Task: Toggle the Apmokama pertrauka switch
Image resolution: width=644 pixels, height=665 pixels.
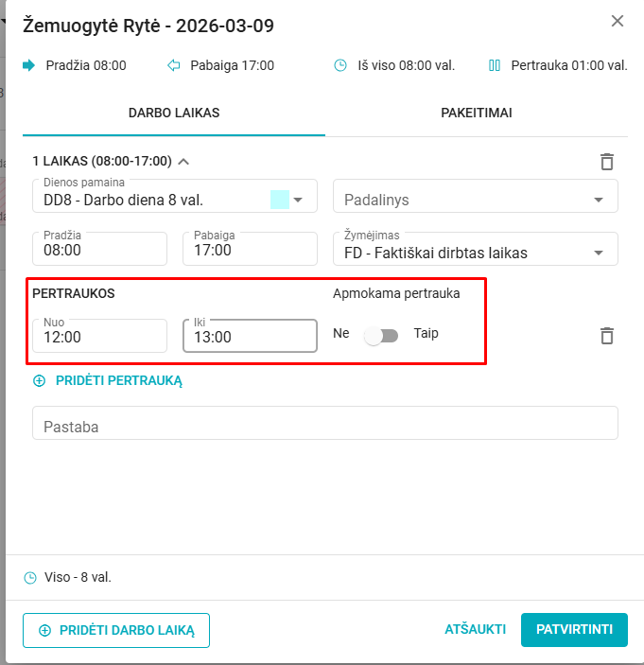Action: tap(382, 336)
